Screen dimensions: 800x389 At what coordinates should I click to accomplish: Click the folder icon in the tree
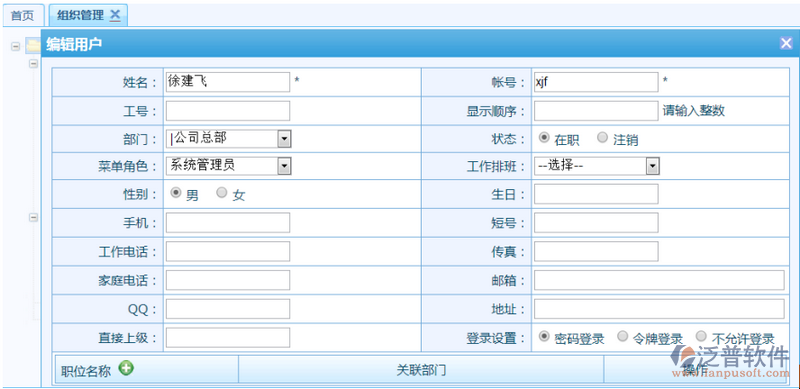click(x=33, y=46)
